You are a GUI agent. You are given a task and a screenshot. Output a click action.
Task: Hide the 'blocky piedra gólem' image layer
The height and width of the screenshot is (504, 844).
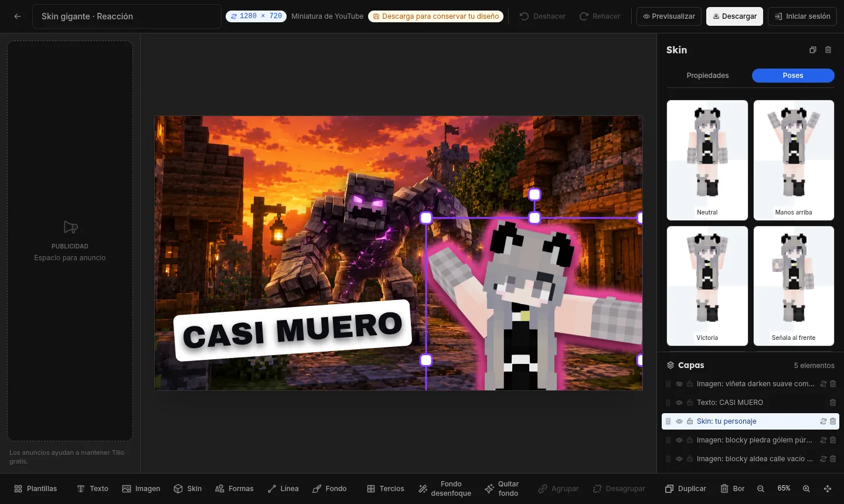pos(679,440)
